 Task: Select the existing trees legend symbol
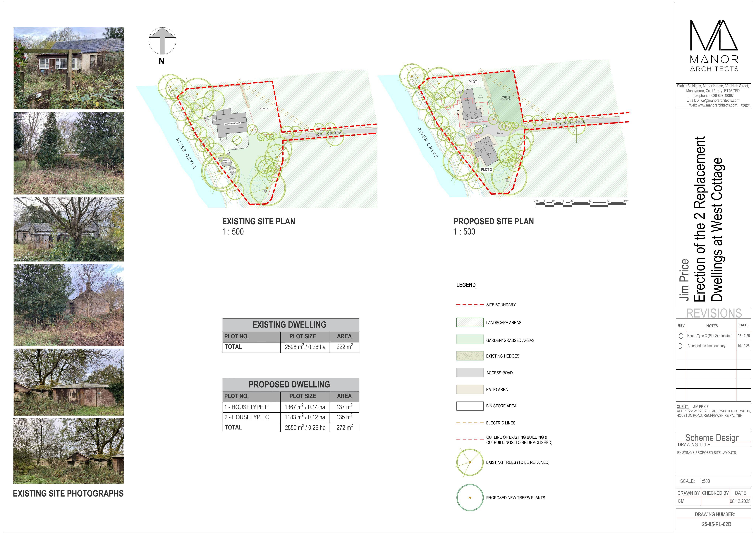[470, 462]
